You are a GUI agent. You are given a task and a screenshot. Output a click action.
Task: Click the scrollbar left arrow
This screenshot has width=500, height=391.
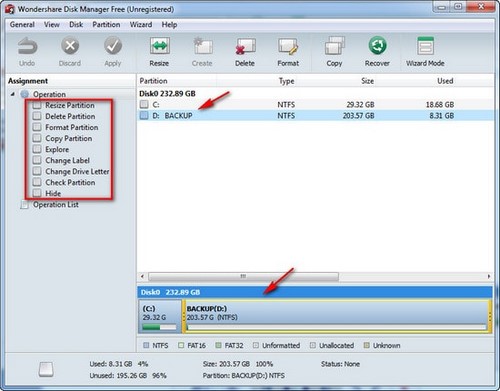tap(142, 276)
